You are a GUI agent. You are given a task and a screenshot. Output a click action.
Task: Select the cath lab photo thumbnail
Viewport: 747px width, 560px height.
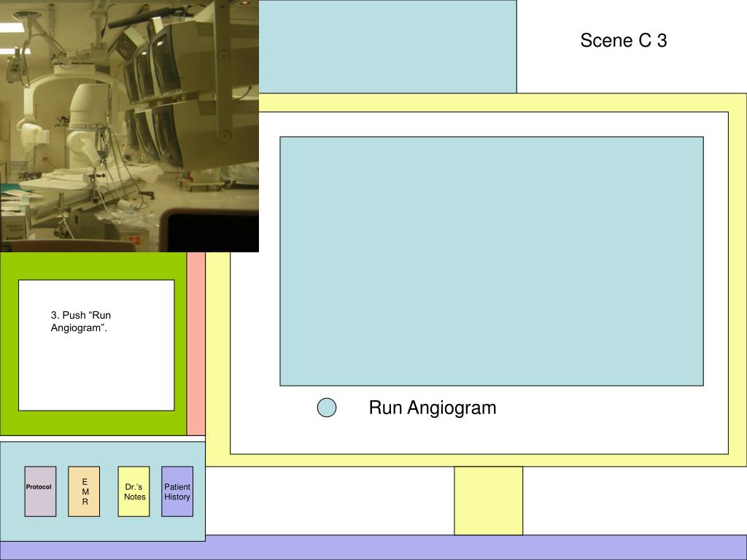pyautogui.click(x=129, y=125)
